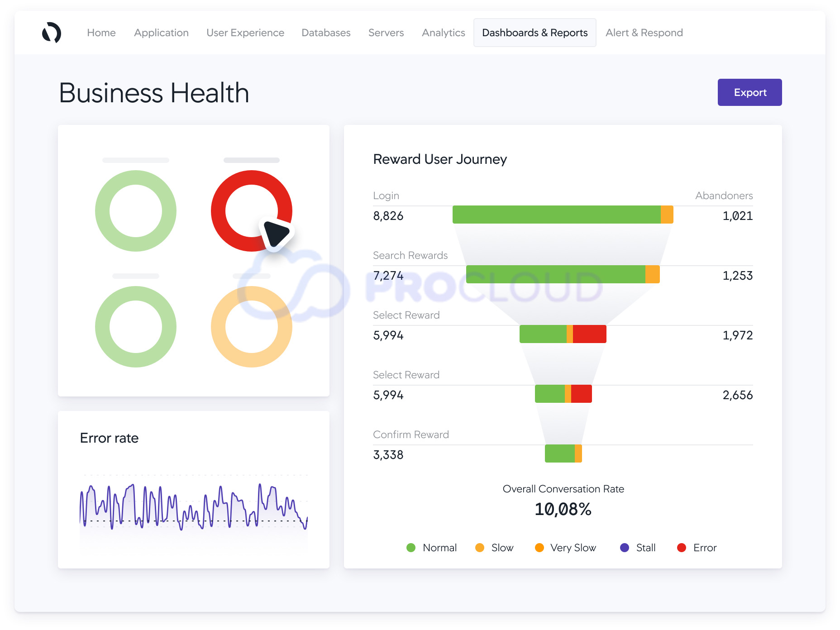
Task: Click the purple Stall legend dot
Action: [x=625, y=548]
